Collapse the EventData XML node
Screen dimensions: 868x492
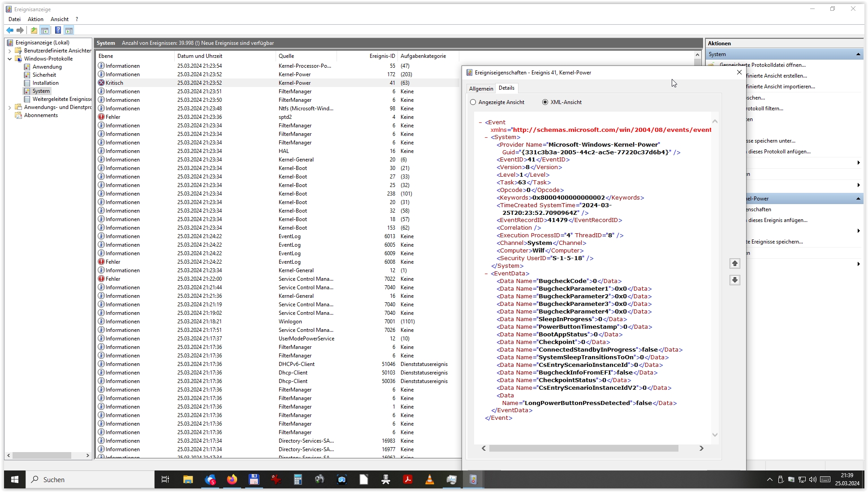coord(486,274)
